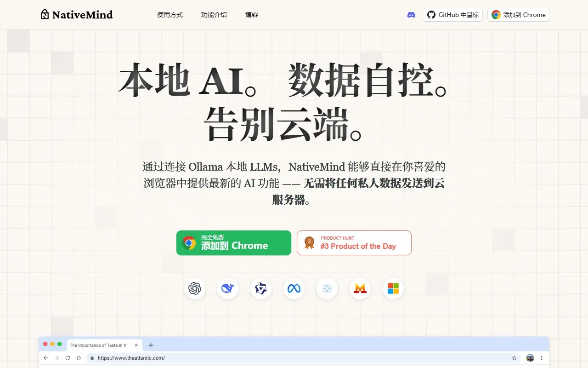The height and width of the screenshot is (368, 588).
Task: Click the OpenAI model logo
Action: [x=195, y=288]
